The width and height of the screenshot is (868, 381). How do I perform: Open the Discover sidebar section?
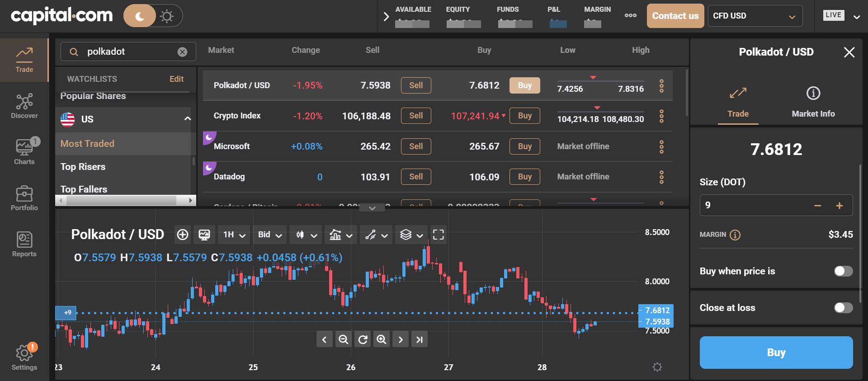tap(24, 106)
